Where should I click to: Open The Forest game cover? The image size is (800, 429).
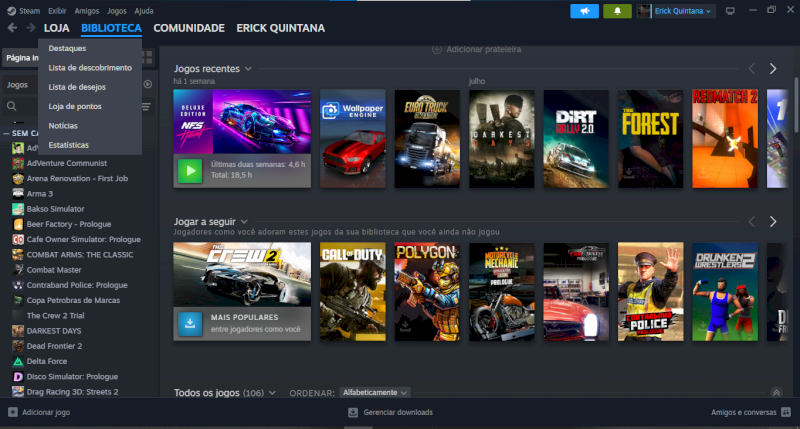[x=651, y=139]
